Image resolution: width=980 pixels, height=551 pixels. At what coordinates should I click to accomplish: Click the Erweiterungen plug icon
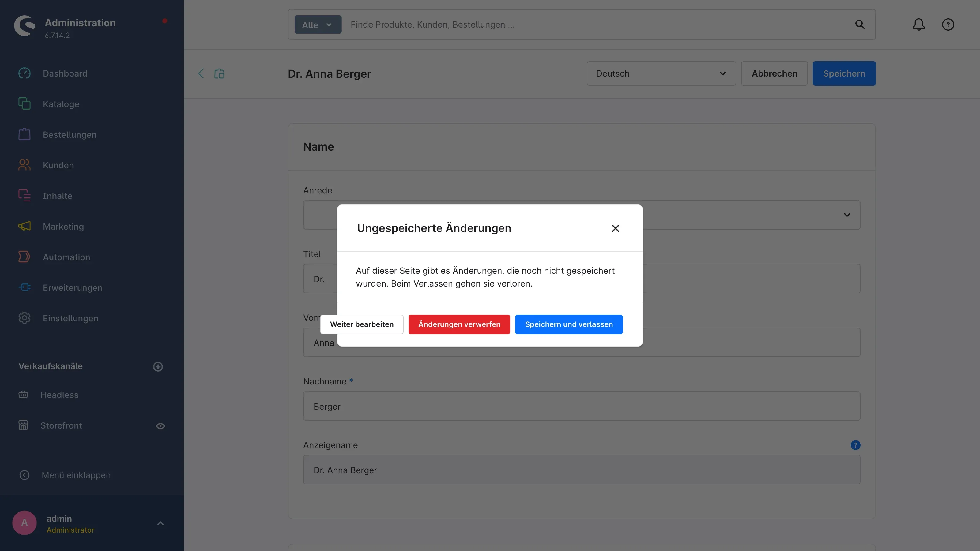tap(24, 287)
